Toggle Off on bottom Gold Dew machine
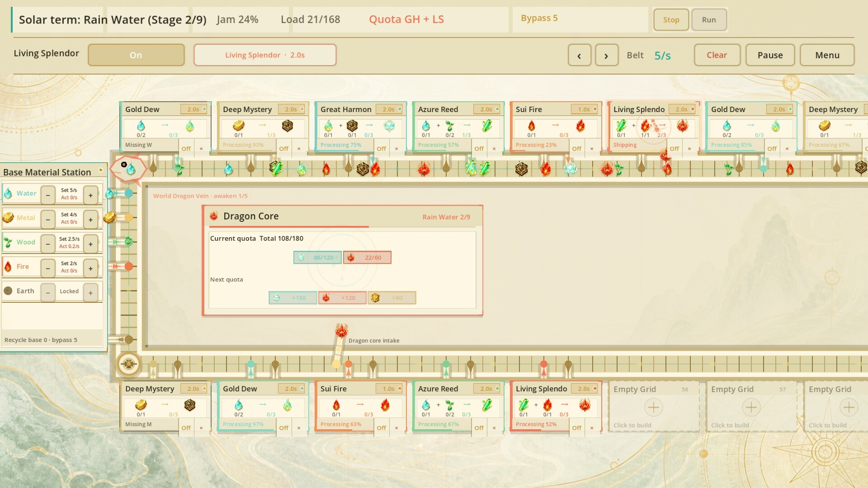Image resolution: width=868 pixels, height=488 pixels. 284,427
